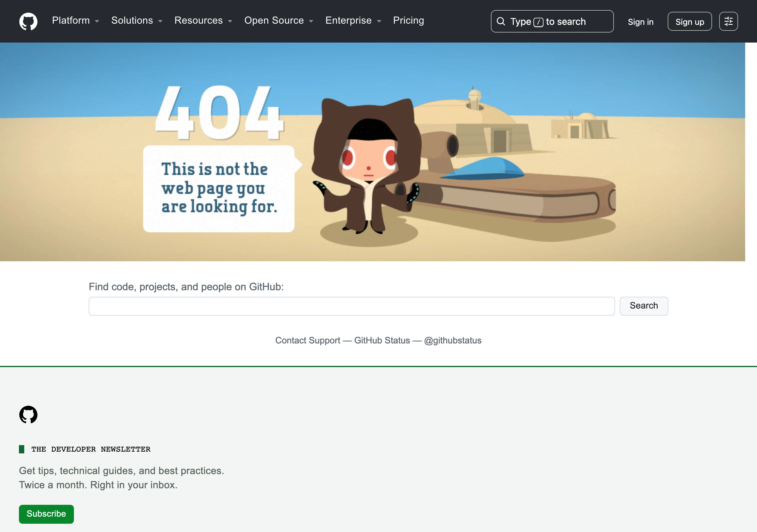Expand the Resources menu
Viewport: 757px width, 532px height.
tap(203, 20)
